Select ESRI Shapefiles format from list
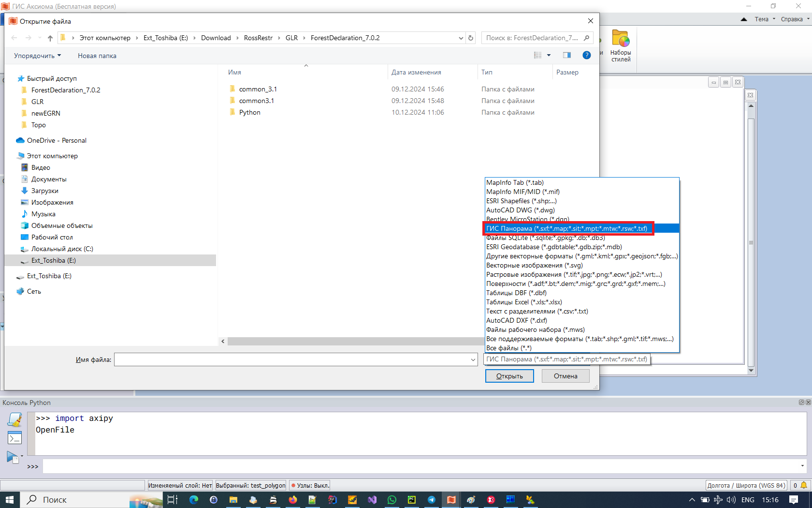The image size is (812, 508). point(521,201)
